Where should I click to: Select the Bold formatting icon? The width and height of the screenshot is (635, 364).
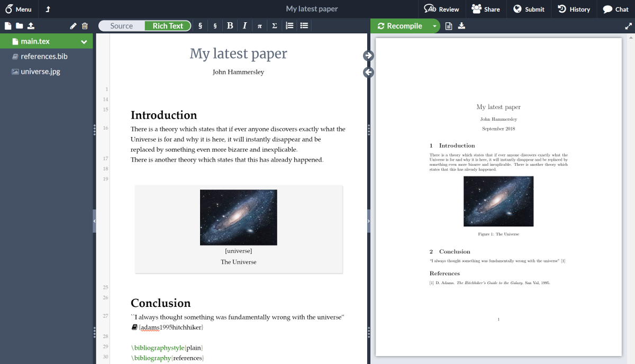point(230,25)
